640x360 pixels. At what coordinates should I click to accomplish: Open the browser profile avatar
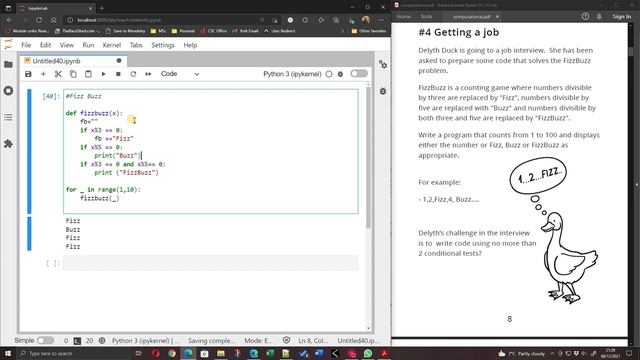pyautogui.click(x=366, y=20)
